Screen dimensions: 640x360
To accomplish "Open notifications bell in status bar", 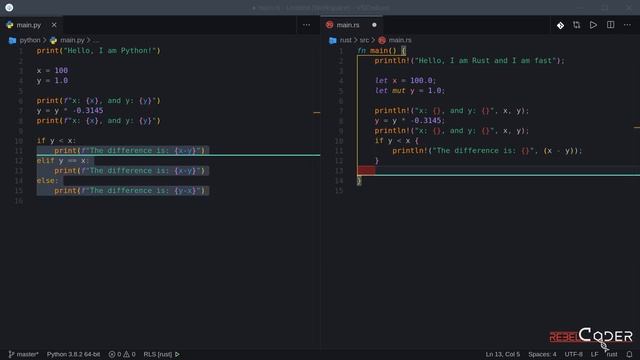I will [629, 354].
